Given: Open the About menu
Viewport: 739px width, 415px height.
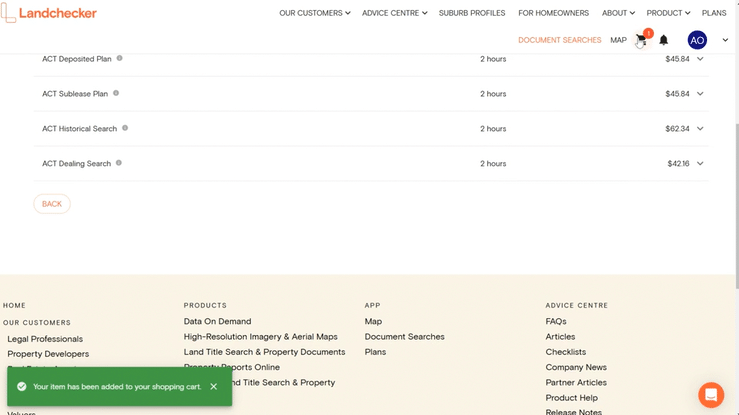Looking at the screenshot, I should pyautogui.click(x=618, y=13).
